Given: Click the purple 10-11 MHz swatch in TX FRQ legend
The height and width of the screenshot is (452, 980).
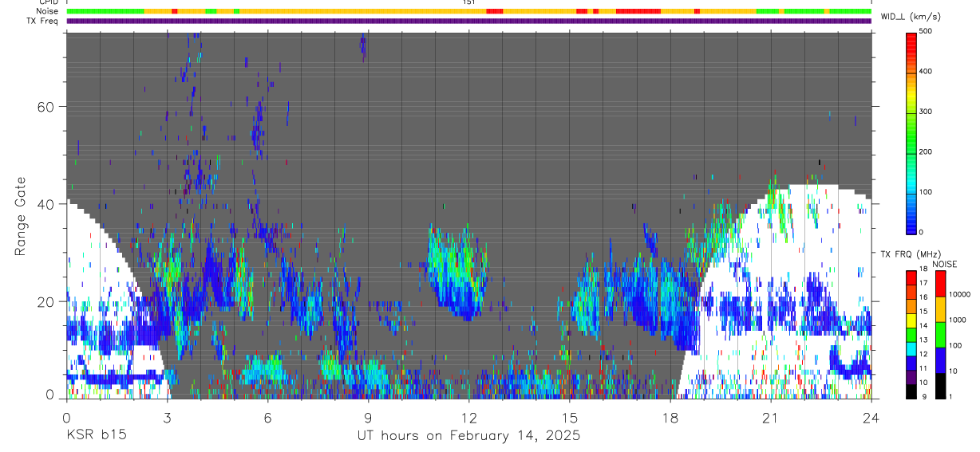Looking at the screenshot, I should [911, 376].
